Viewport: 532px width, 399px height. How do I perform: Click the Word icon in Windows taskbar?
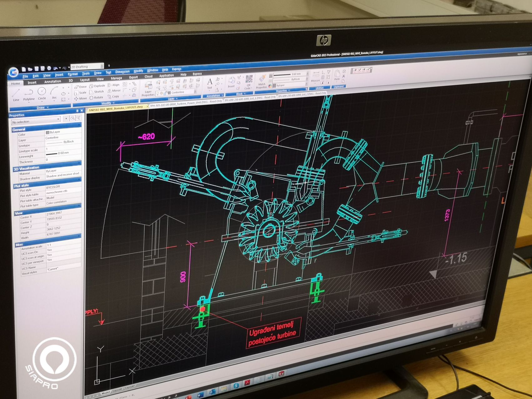point(200,395)
